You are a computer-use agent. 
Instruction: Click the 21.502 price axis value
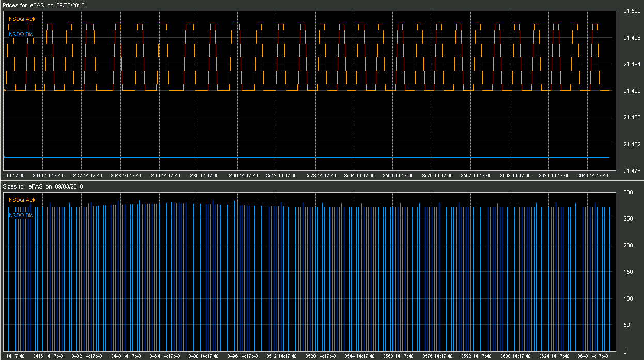(x=632, y=11)
